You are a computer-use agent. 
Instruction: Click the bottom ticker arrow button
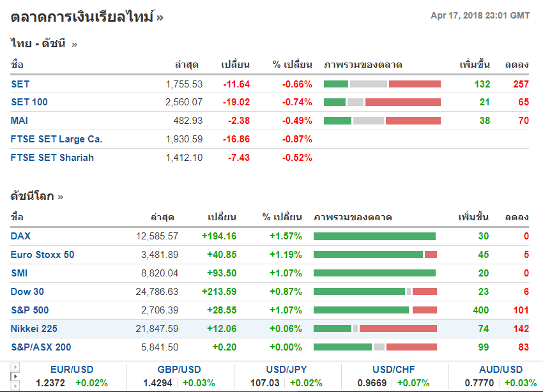point(16,386)
